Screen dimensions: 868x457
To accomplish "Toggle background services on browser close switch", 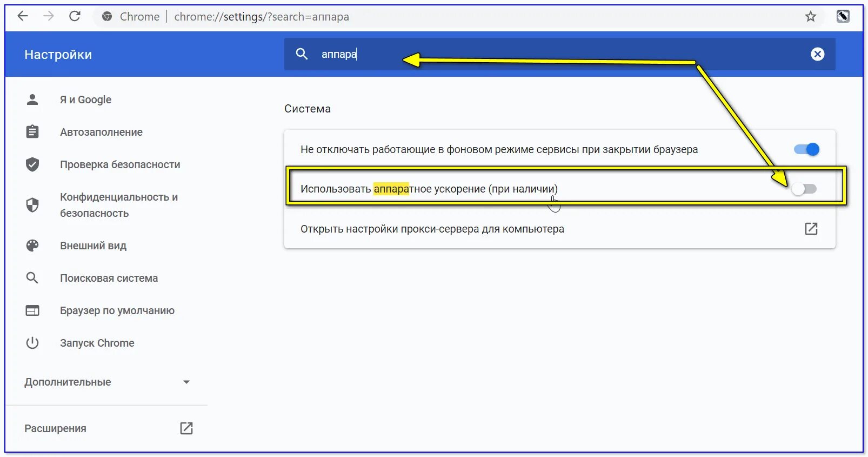I will 806,149.
